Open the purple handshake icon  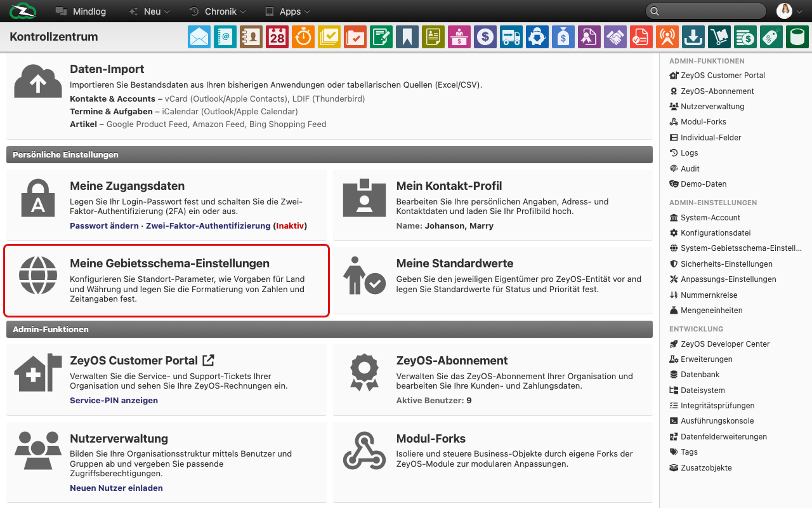[x=615, y=37]
